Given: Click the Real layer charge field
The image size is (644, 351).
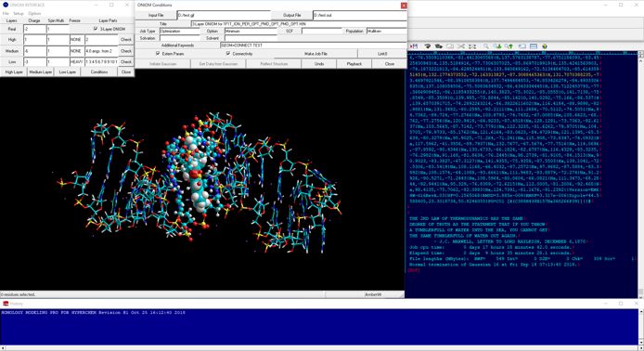Looking at the screenshot, I should [35, 29].
